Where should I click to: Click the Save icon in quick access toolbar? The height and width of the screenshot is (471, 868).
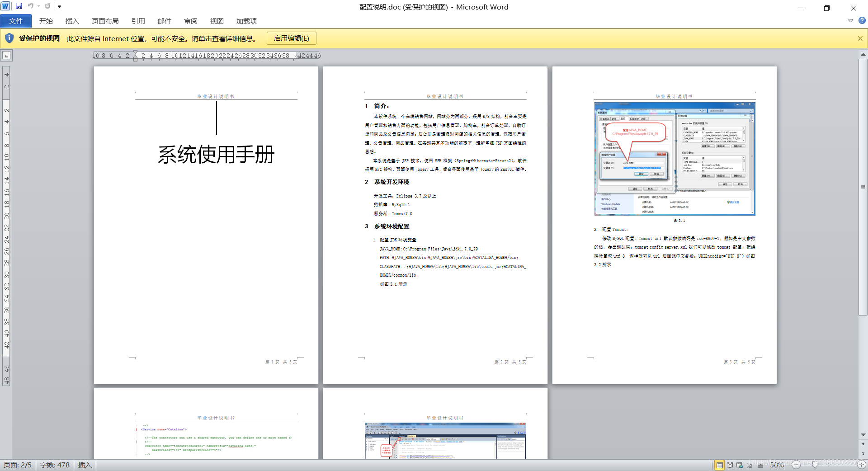pyautogui.click(x=19, y=6)
